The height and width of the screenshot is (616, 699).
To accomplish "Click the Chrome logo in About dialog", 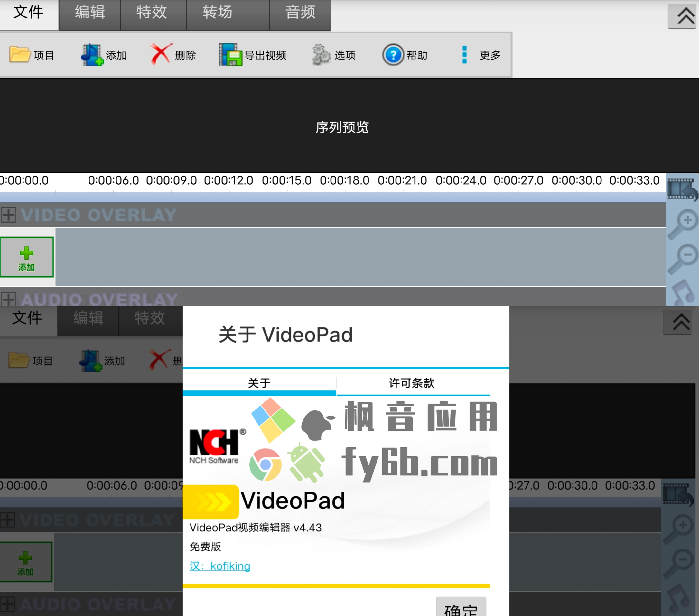I will pyautogui.click(x=266, y=464).
